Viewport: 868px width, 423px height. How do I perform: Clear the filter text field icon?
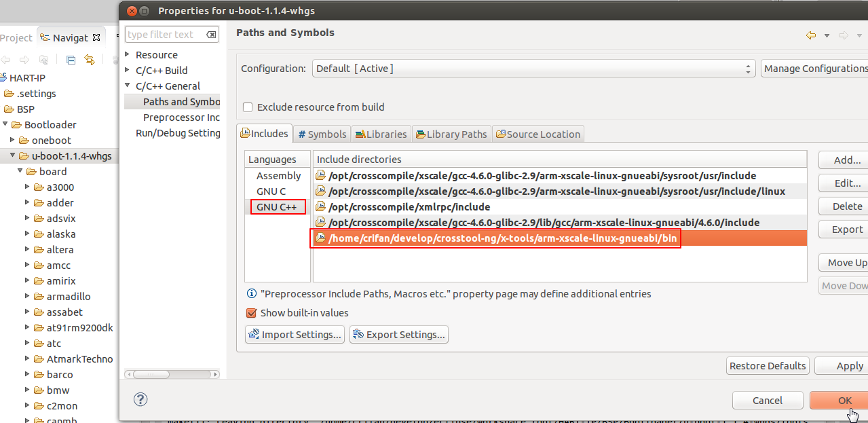tap(211, 35)
